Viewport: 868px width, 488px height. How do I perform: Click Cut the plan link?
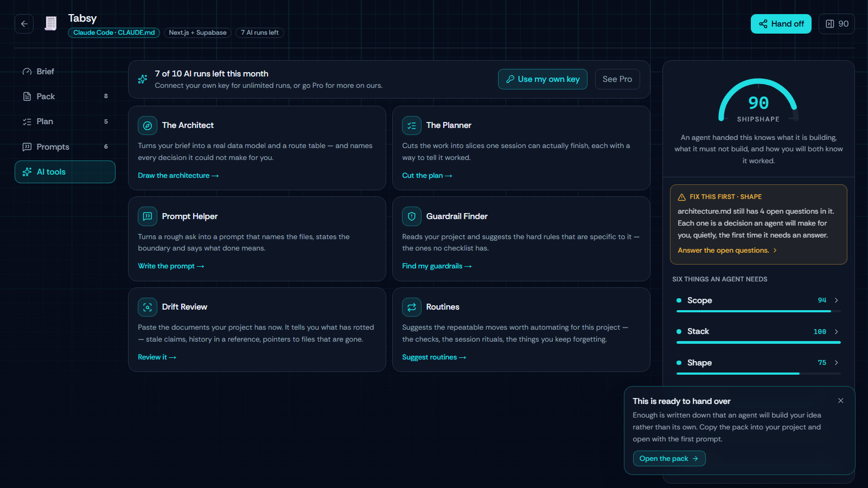tap(427, 176)
